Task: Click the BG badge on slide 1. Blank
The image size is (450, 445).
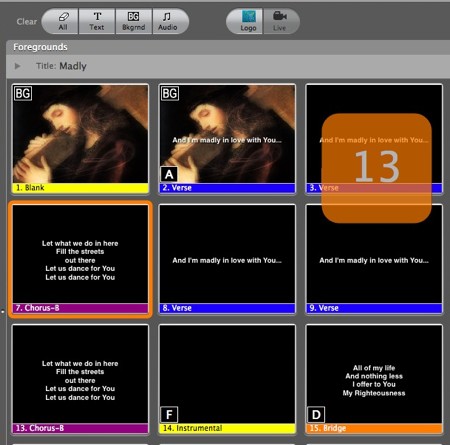Action: click(23, 93)
